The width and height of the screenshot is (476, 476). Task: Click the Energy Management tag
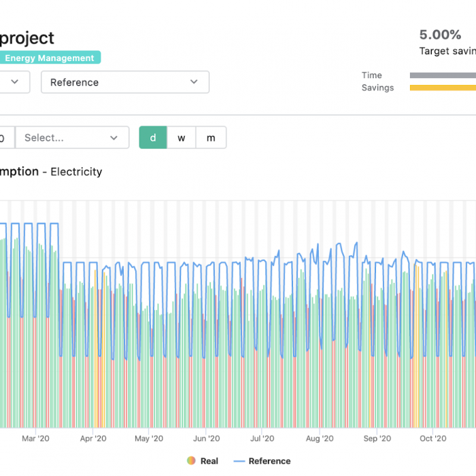pyautogui.click(x=50, y=57)
